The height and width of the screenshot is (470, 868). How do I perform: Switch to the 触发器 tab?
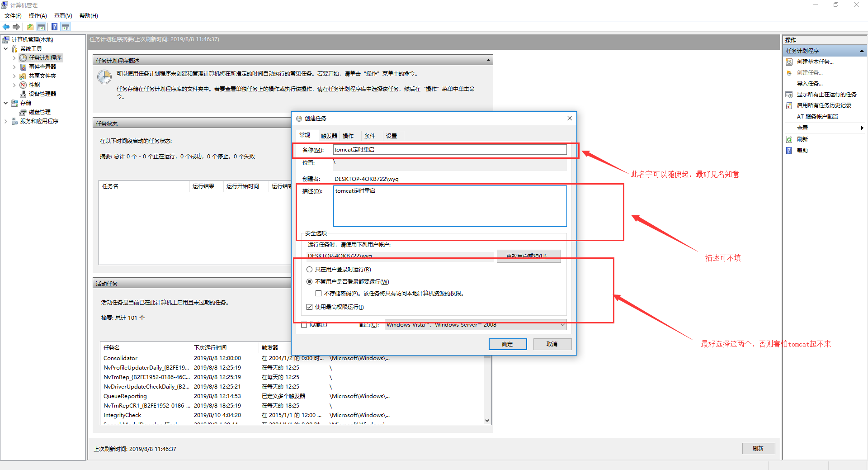pos(329,136)
